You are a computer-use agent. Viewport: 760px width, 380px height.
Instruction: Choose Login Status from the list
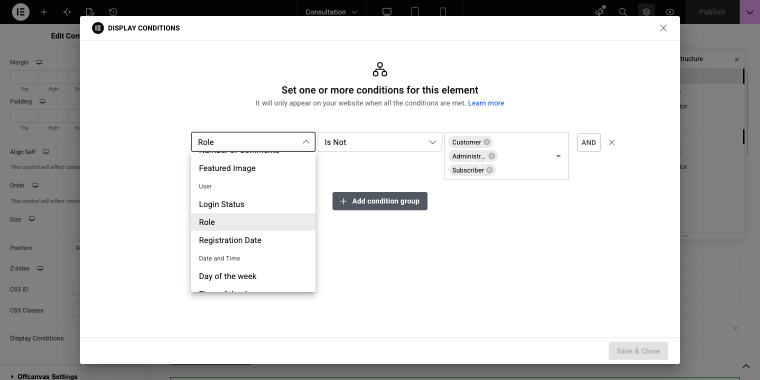click(253, 204)
